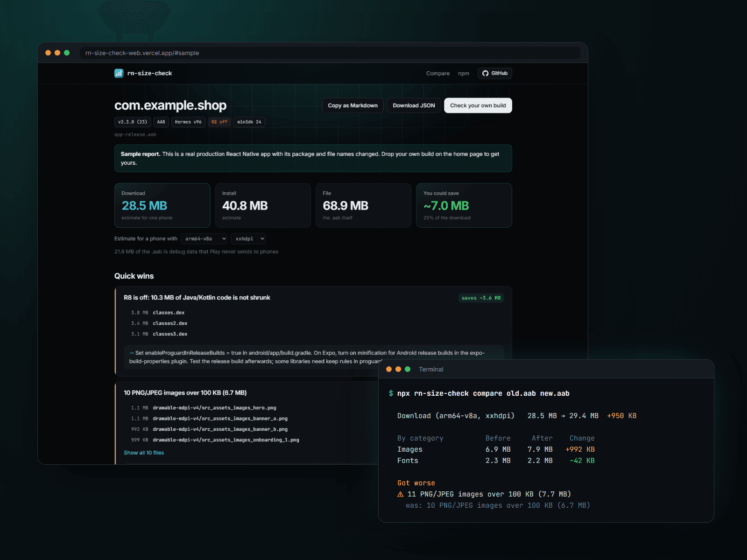This screenshot has width=747, height=560.
Task: Click the com.example.shop heading
Action: click(x=170, y=105)
